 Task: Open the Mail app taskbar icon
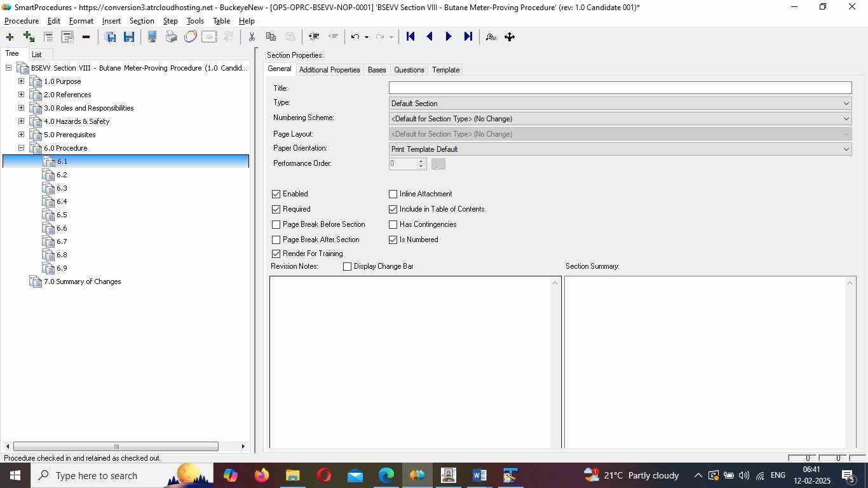(x=355, y=475)
